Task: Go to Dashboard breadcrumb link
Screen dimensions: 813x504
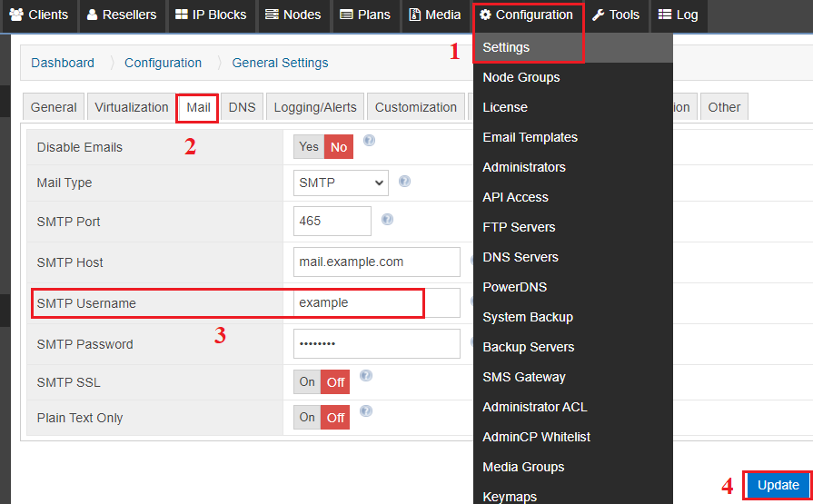Action: (x=63, y=63)
